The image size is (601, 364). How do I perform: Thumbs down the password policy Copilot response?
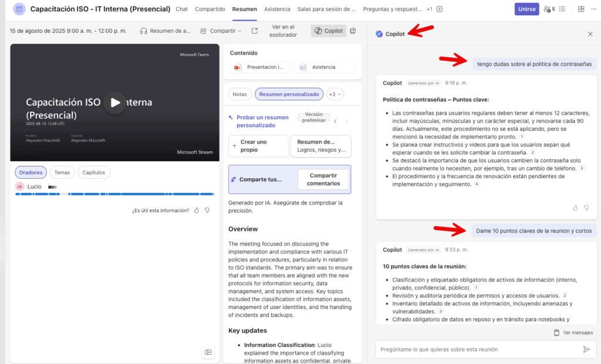586,207
